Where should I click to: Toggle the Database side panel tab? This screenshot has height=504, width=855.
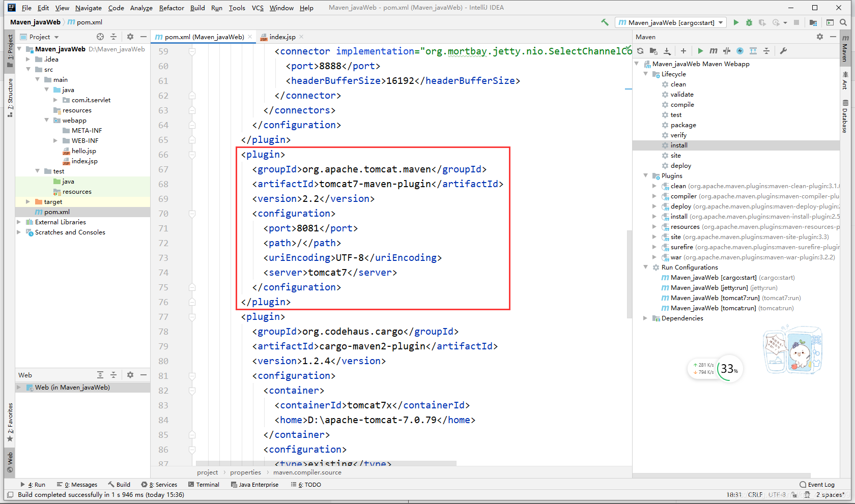point(845,116)
